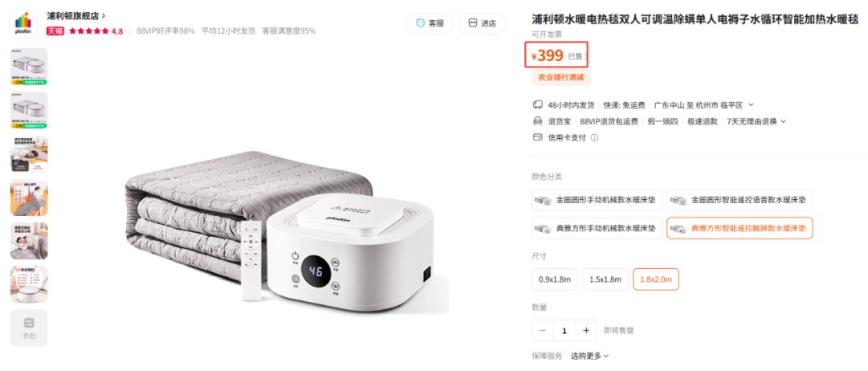Increase quantity with the plus button
The width and height of the screenshot is (868, 371).
(586, 331)
